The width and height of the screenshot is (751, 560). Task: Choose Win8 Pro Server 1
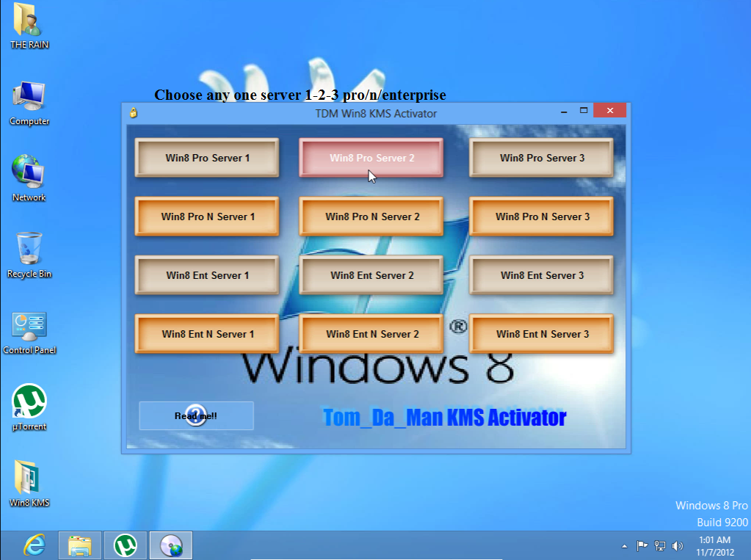pyautogui.click(x=207, y=158)
